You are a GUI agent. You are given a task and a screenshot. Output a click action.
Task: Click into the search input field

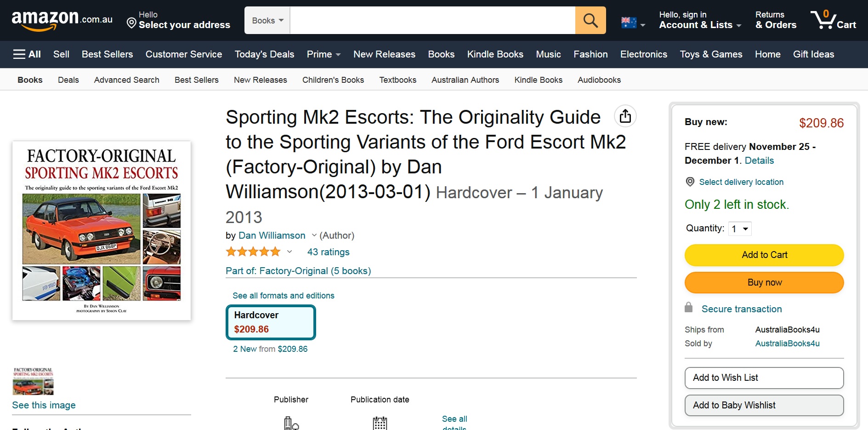click(x=432, y=20)
